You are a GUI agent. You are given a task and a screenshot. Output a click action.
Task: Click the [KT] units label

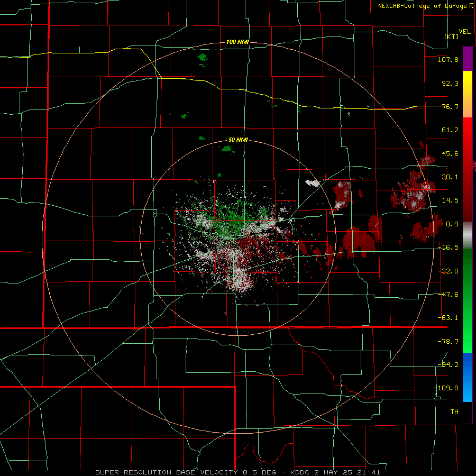(x=452, y=36)
